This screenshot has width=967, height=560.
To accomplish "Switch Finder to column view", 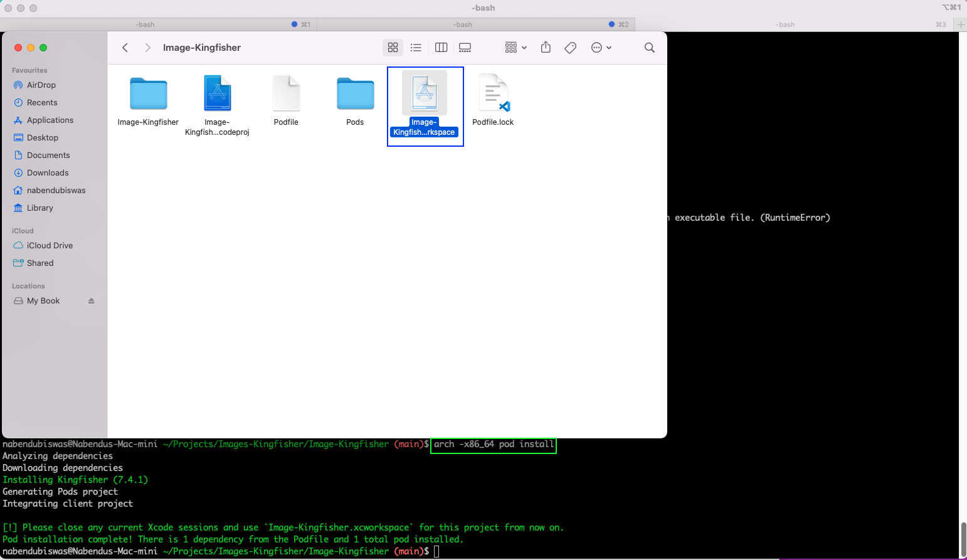I will point(441,48).
